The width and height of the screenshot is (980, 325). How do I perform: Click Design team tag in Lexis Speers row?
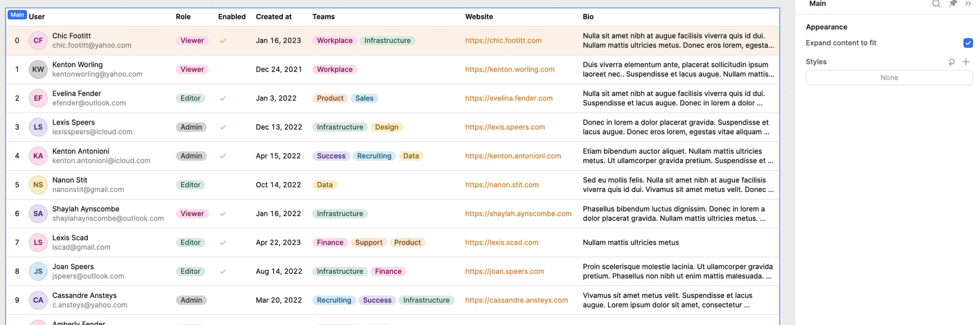click(x=386, y=127)
